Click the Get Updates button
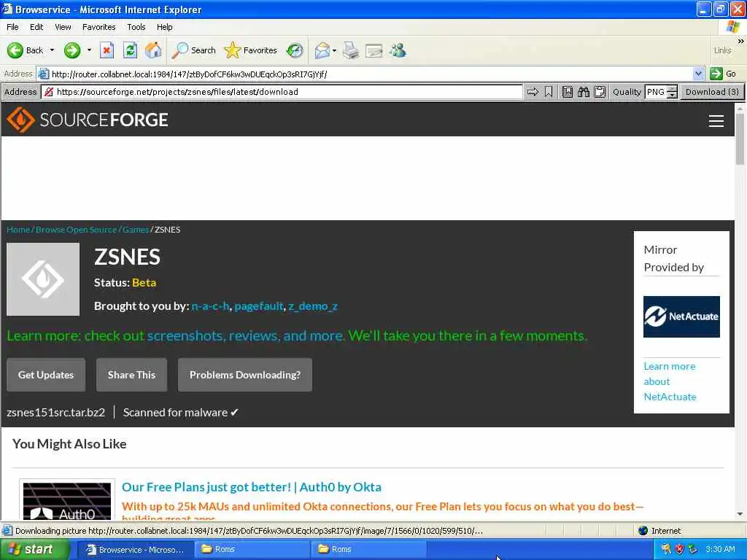 [x=46, y=375]
